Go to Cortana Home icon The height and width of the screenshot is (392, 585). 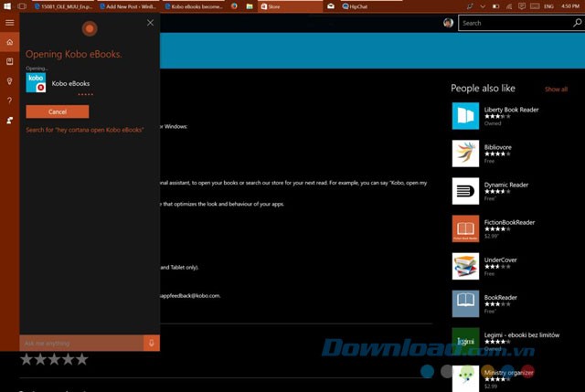[9, 43]
